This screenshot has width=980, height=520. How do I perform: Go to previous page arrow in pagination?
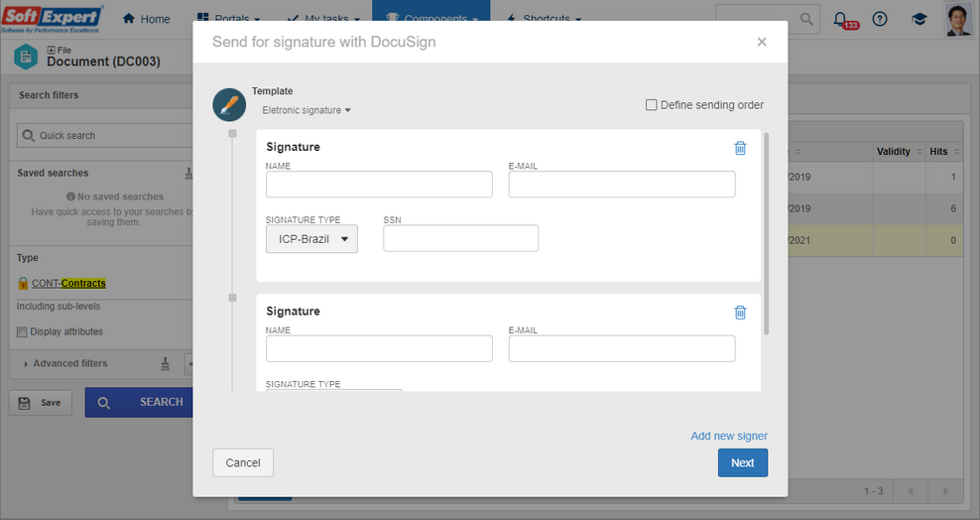910,491
